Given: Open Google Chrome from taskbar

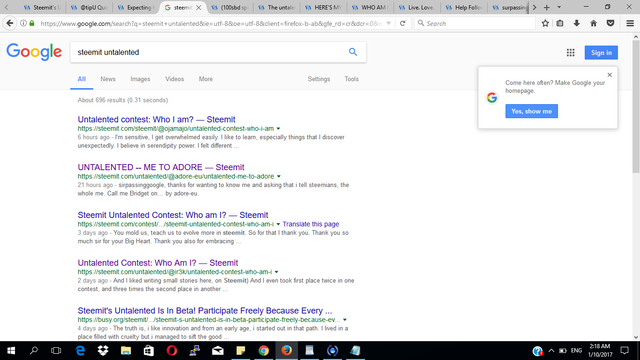Looking at the screenshot, I should pos(264,351).
